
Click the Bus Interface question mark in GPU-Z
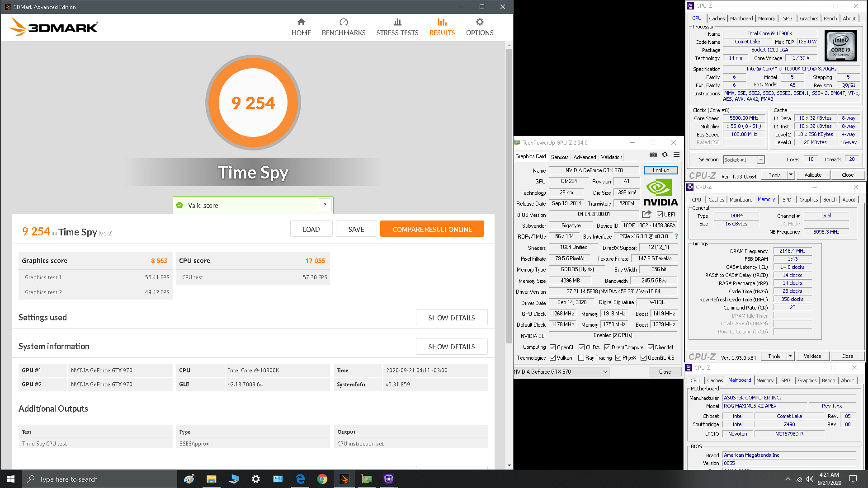click(676, 236)
